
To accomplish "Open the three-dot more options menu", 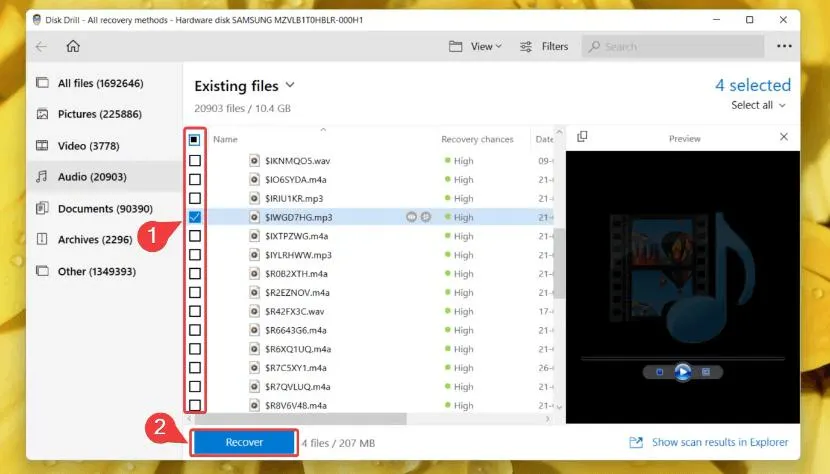I will pos(784,46).
